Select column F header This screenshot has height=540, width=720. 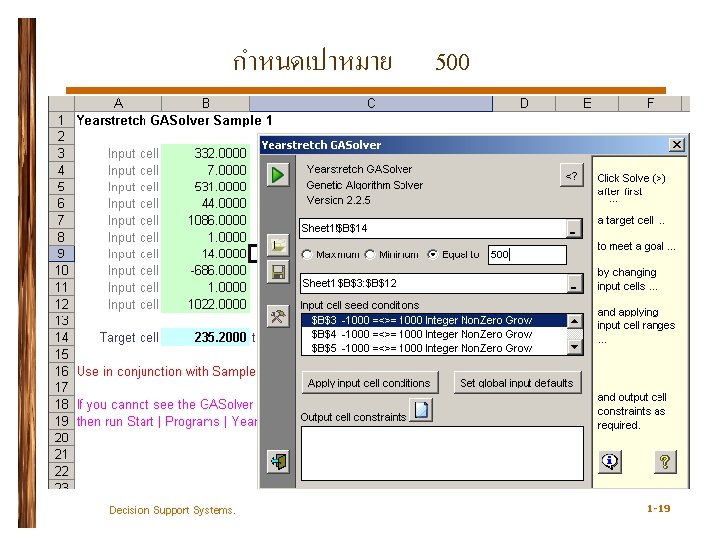pyautogui.click(x=650, y=104)
